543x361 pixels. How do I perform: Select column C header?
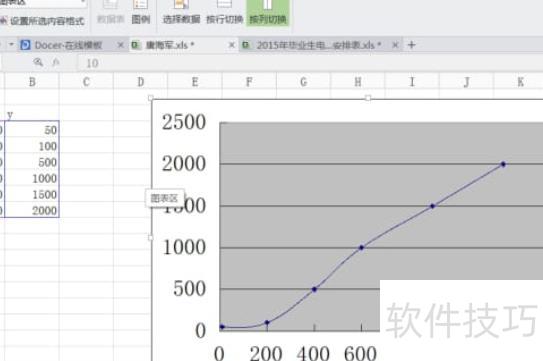point(86,82)
